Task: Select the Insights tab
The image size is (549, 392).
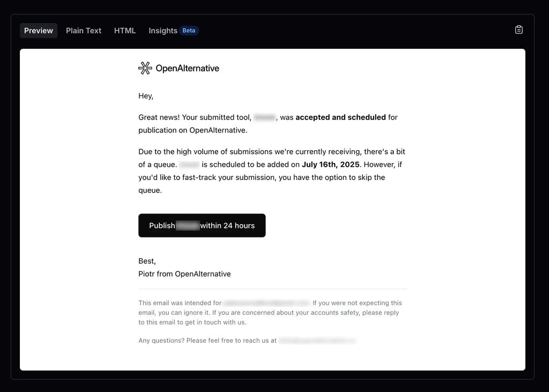Action: point(163,31)
